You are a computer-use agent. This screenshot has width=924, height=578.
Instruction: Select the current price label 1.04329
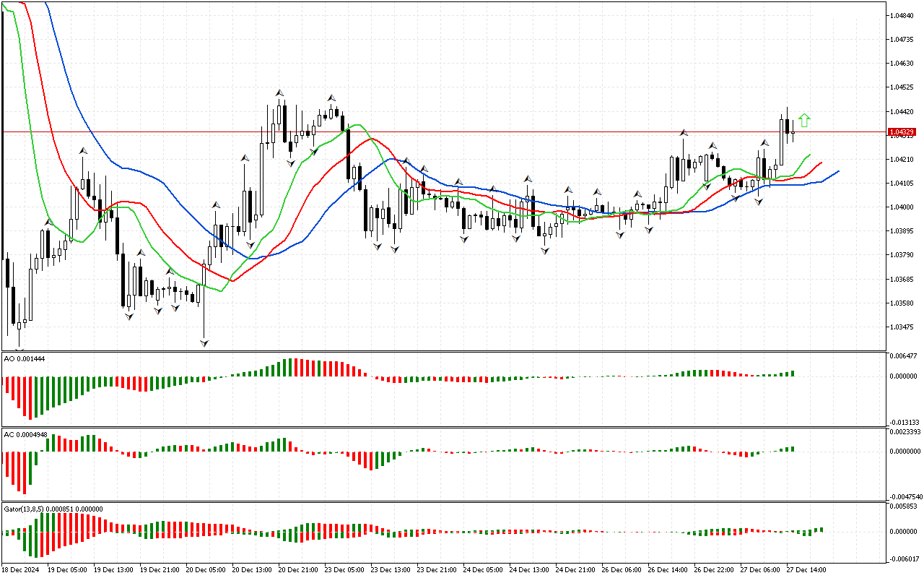click(902, 132)
